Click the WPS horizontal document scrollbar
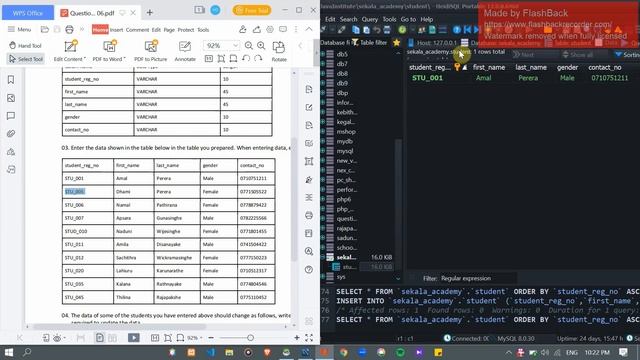The image size is (640, 360). (x=119, y=326)
